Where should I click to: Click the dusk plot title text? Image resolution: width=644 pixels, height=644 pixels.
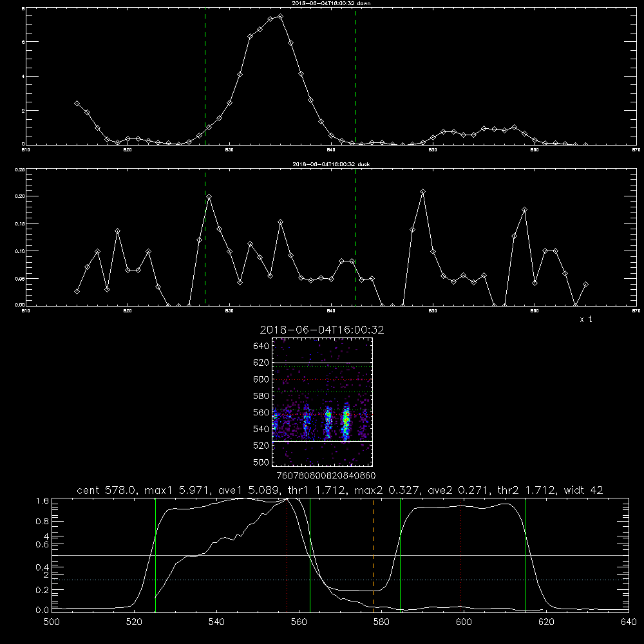pos(331,164)
